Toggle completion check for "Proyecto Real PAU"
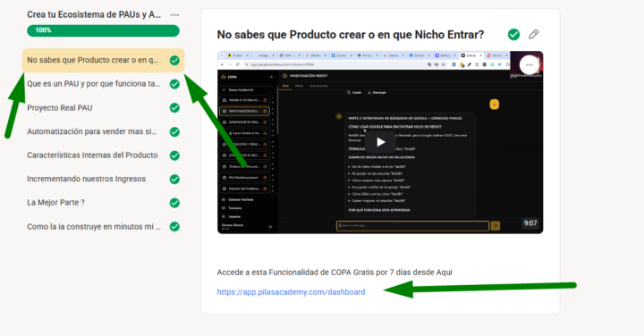 pos(174,108)
